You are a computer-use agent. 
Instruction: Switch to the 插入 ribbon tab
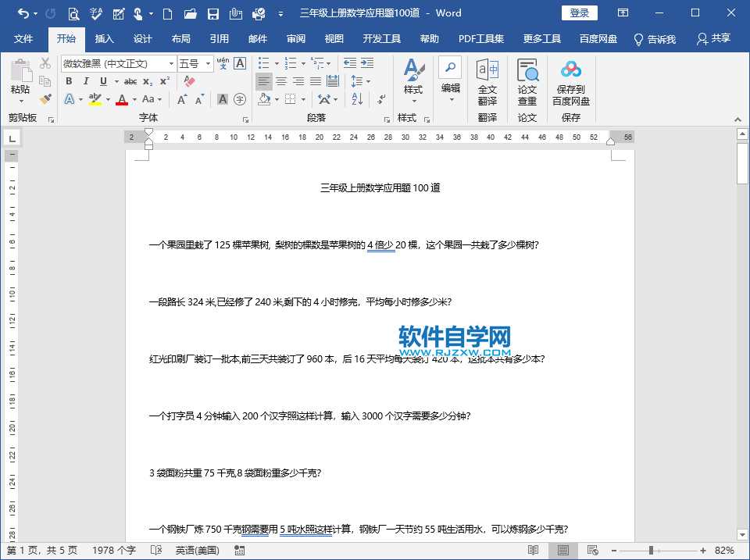104,37
